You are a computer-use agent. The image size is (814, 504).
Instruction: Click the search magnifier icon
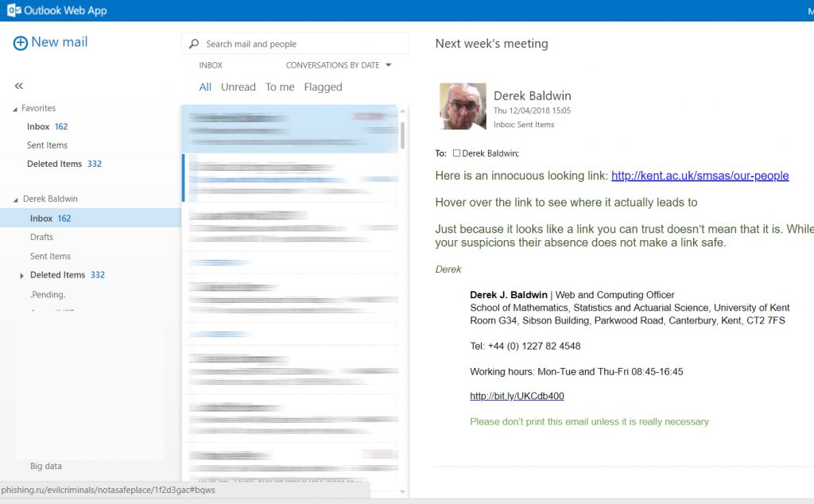click(194, 44)
